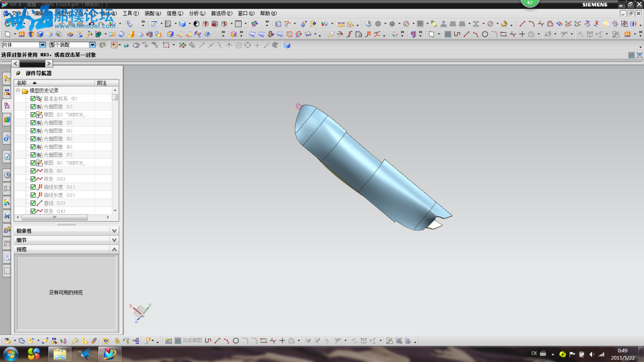Screen dimensions: 644x362
Task: Click the arc center snap point icon
Action: coord(238,45)
